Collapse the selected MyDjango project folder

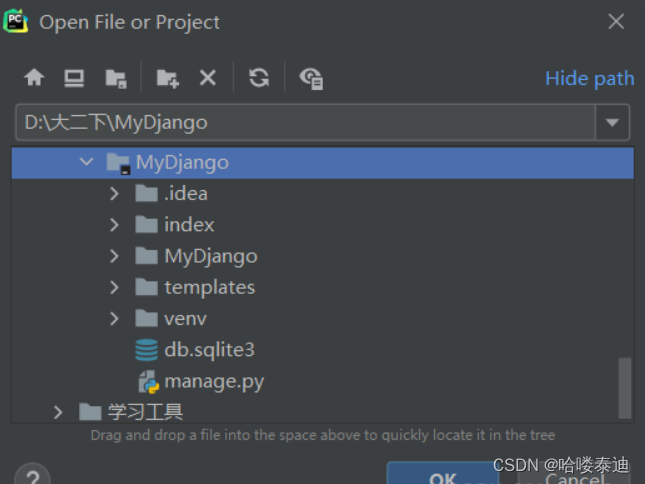pos(87,162)
